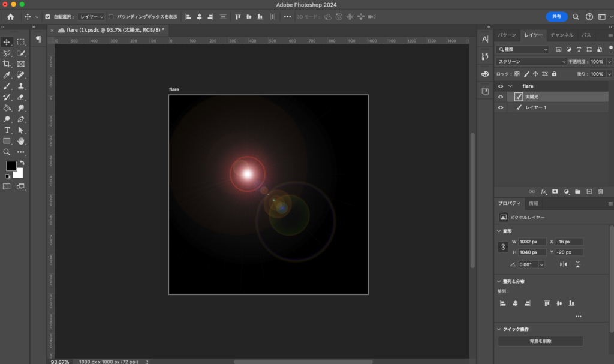The height and width of the screenshot is (364, 614).
Task: Click the delete layer trash icon
Action: (x=601, y=191)
